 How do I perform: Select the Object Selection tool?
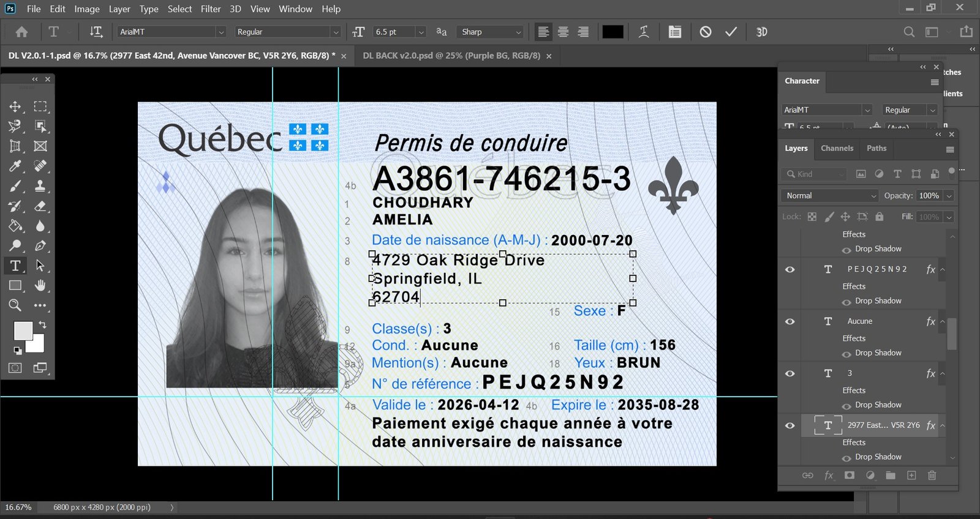40,126
